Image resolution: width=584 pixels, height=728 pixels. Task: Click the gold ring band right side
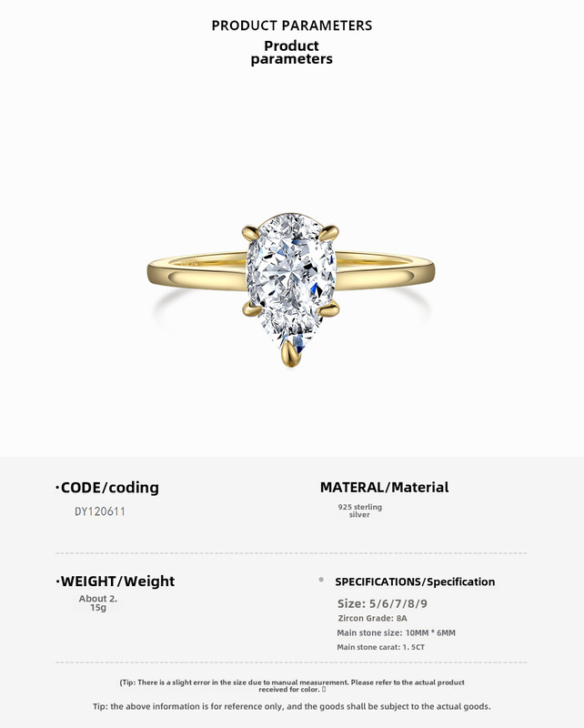pyautogui.click(x=385, y=270)
